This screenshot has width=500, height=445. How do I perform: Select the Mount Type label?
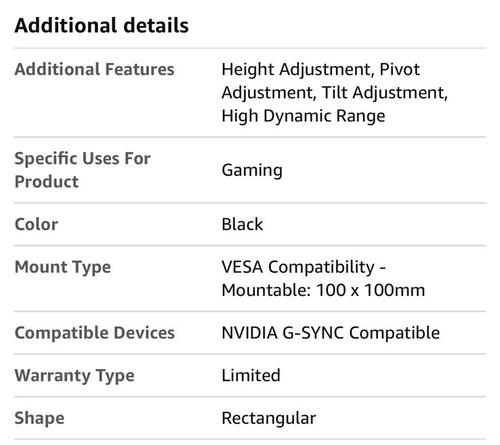63,267
